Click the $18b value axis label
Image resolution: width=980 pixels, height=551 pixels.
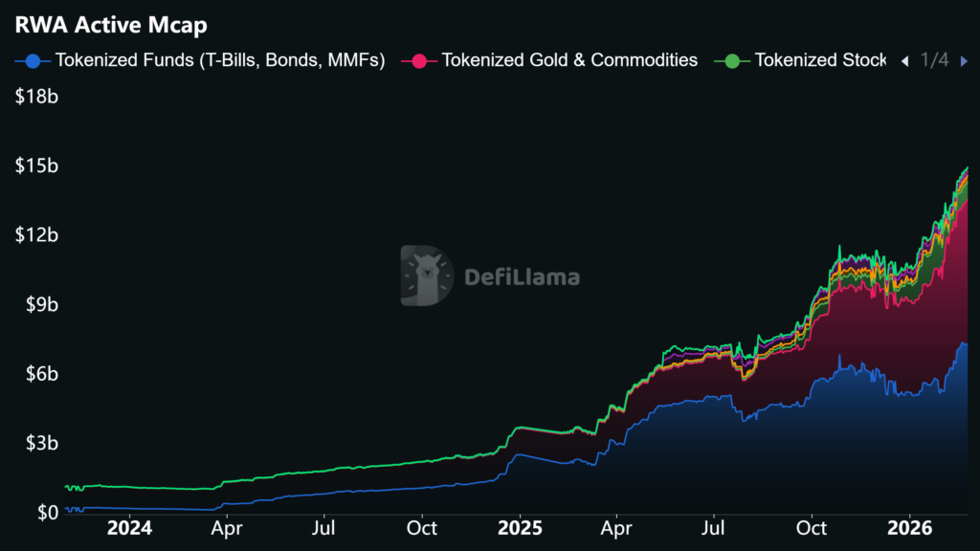pyautogui.click(x=36, y=97)
